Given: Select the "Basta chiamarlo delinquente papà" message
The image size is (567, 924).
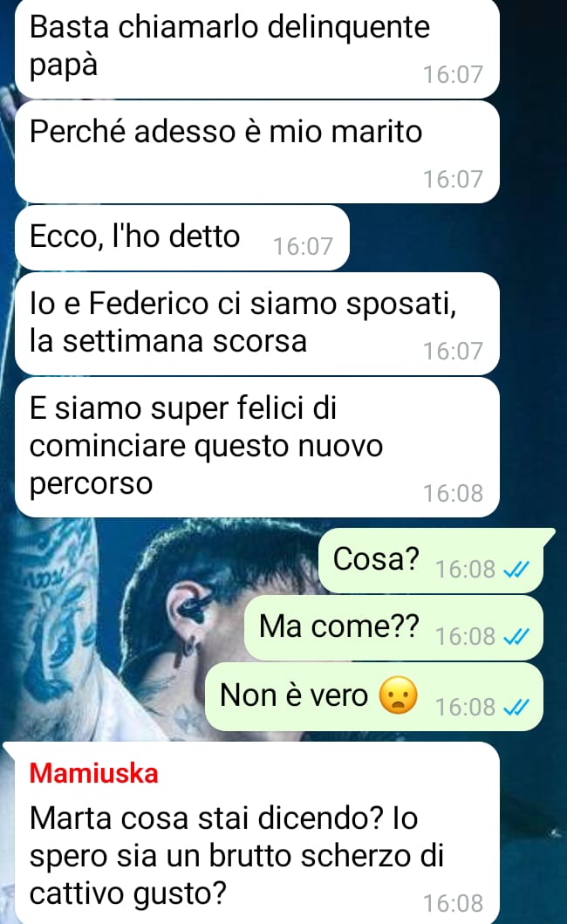Looking at the screenshot, I should 257,48.
